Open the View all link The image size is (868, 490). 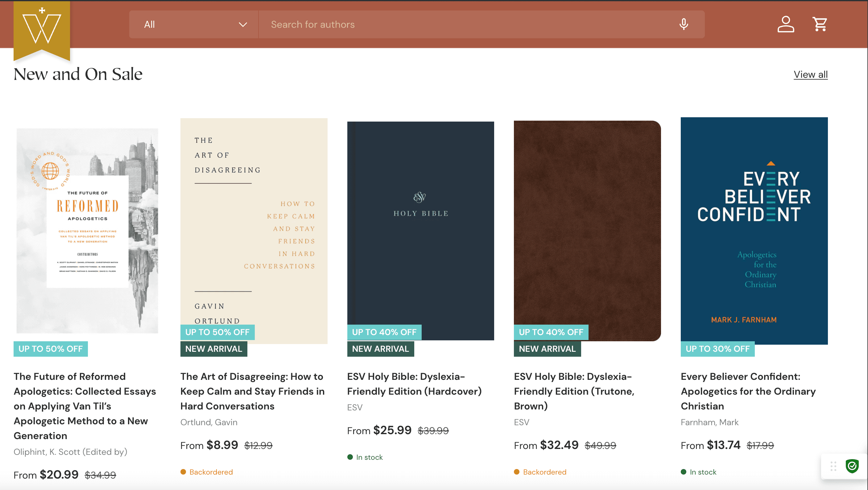810,74
